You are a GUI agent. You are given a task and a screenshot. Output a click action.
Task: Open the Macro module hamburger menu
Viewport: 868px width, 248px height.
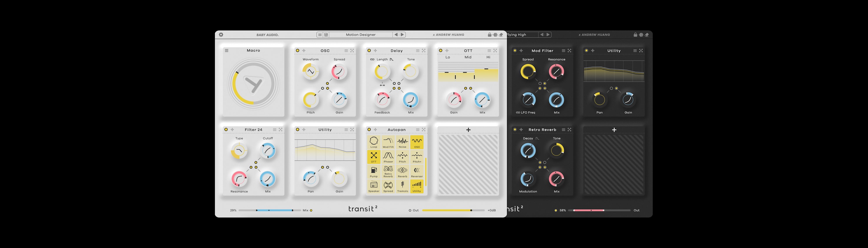tap(227, 50)
